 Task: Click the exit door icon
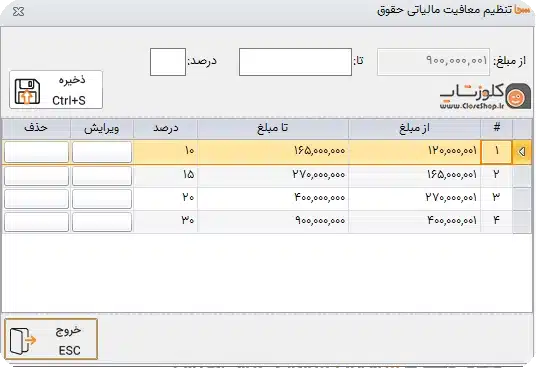[23, 340]
